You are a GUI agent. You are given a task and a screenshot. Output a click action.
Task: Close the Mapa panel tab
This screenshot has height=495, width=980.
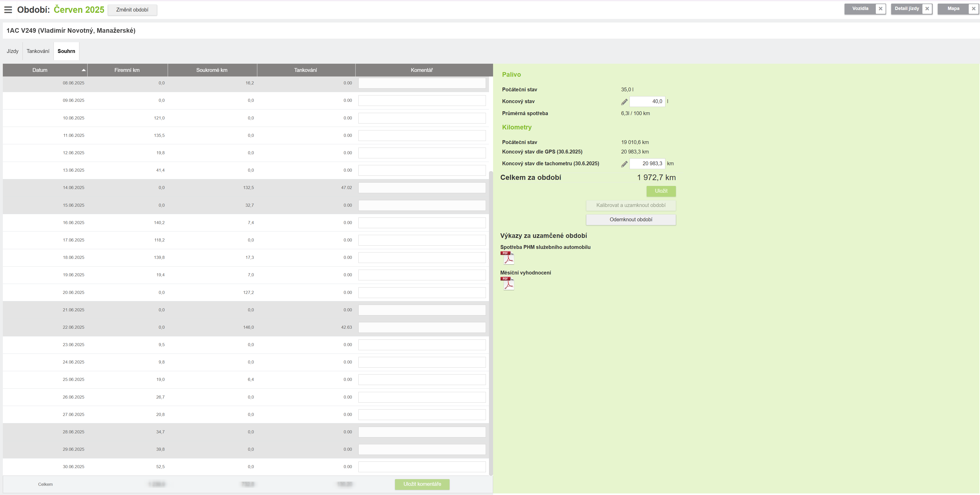[x=974, y=9]
